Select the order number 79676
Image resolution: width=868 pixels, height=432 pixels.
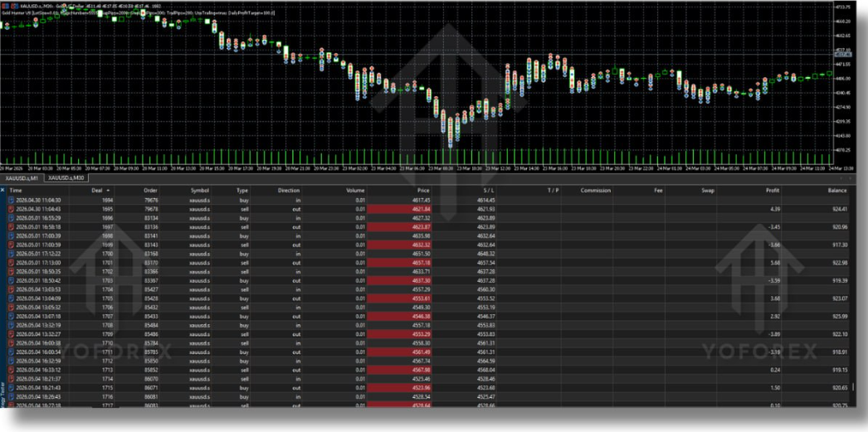[x=151, y=200]
